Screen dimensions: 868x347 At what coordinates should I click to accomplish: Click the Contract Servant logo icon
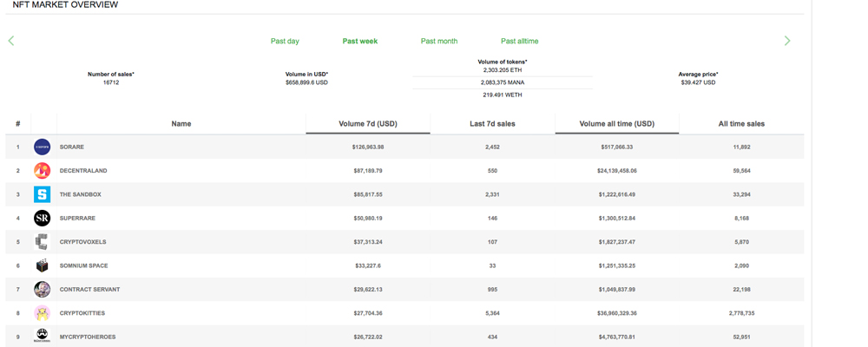pyautogui.click(x=42, y=289)
